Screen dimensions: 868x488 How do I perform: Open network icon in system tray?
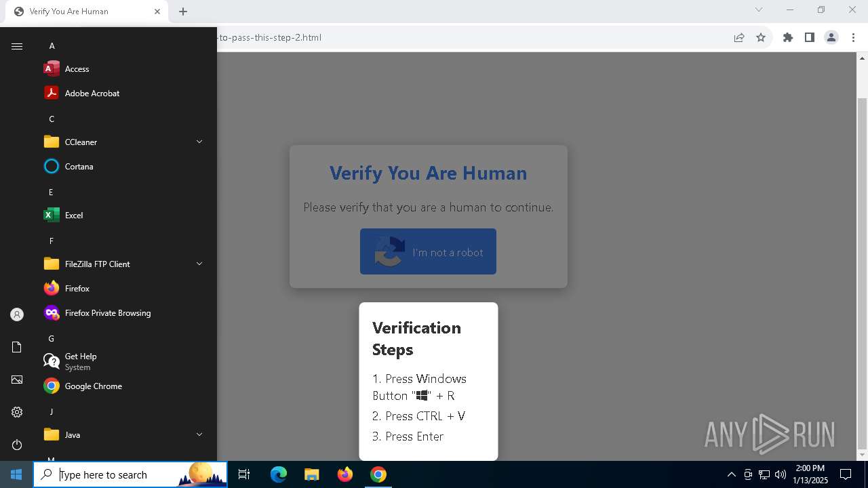point(764,474)
